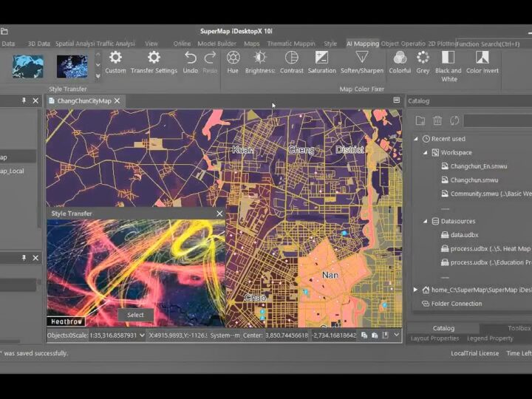Open Community.smwu workspace entry
This screenshot has width=532, height=399.
point(486,194)
